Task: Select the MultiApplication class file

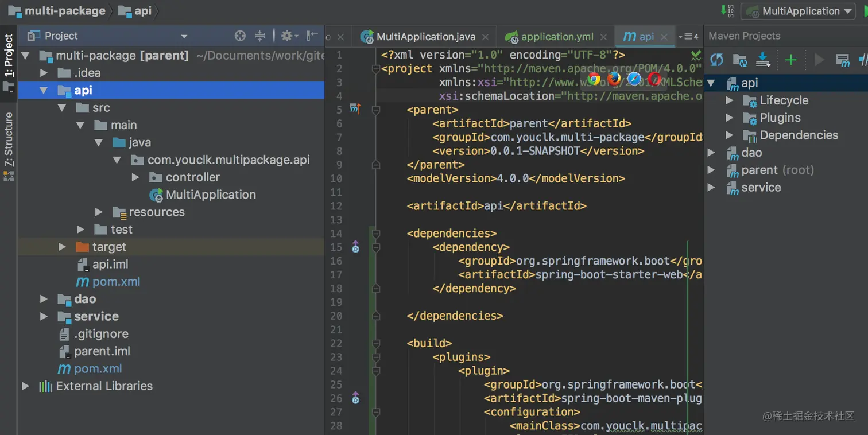Action: click(203, 195)
